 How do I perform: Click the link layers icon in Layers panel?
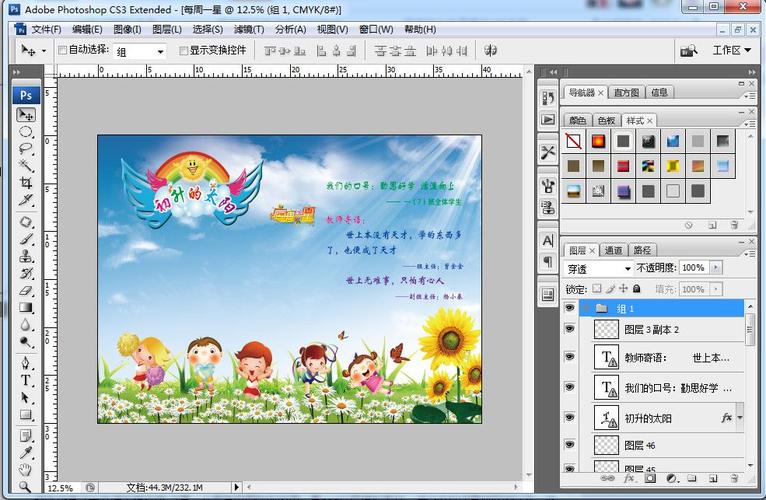pos(607,478)
